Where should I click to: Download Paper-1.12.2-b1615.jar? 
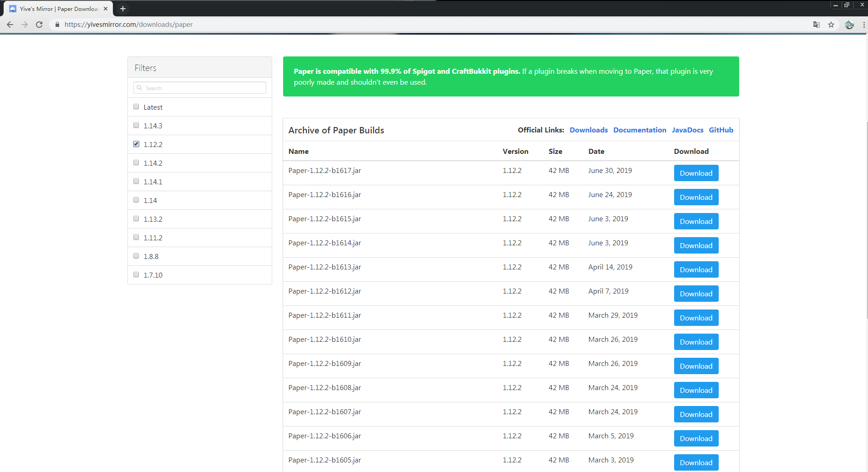696,221
